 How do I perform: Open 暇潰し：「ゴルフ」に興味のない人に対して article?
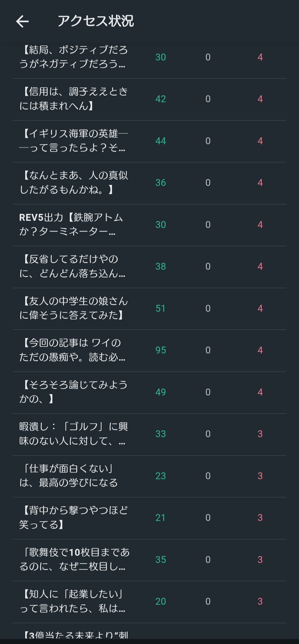73,434
